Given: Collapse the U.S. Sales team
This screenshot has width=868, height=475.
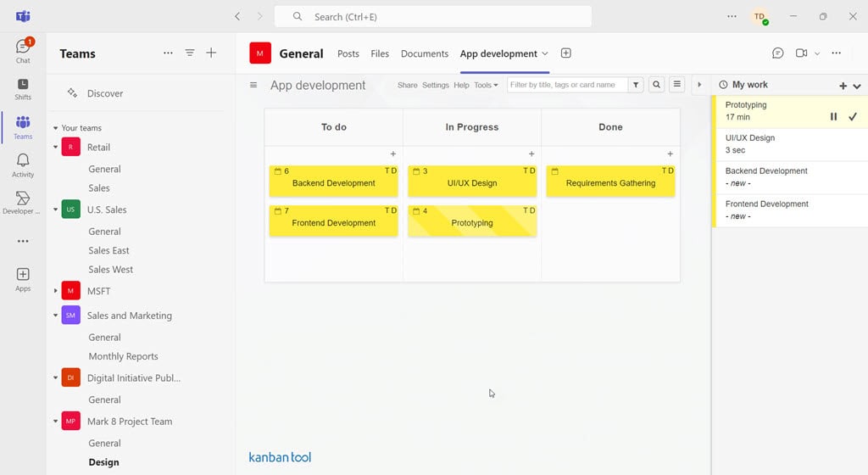Looking at the screenshot, I should (55, 210).
